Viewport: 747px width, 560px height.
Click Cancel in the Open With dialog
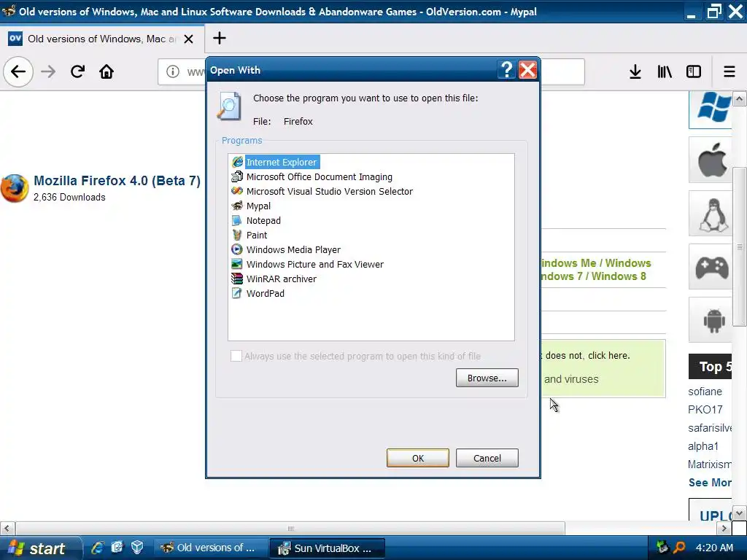tap(487, 458)
